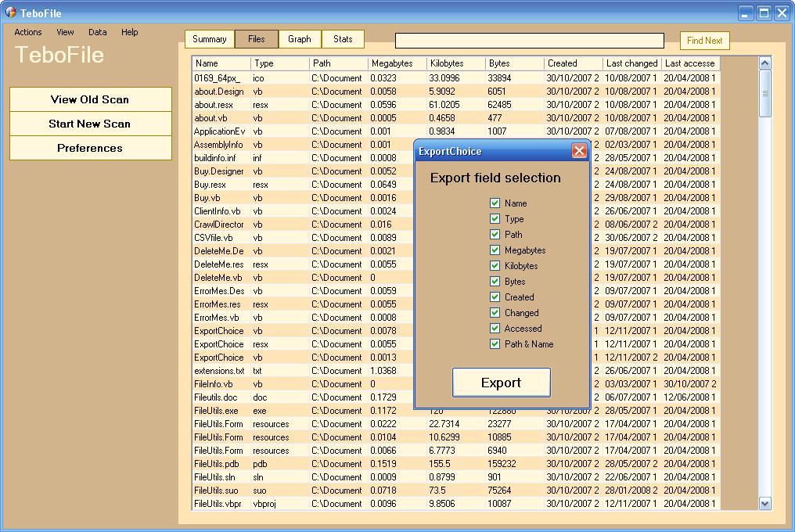The image size is (795, 532).
Task: Select the about.vb file name
Action: (210, 118)
